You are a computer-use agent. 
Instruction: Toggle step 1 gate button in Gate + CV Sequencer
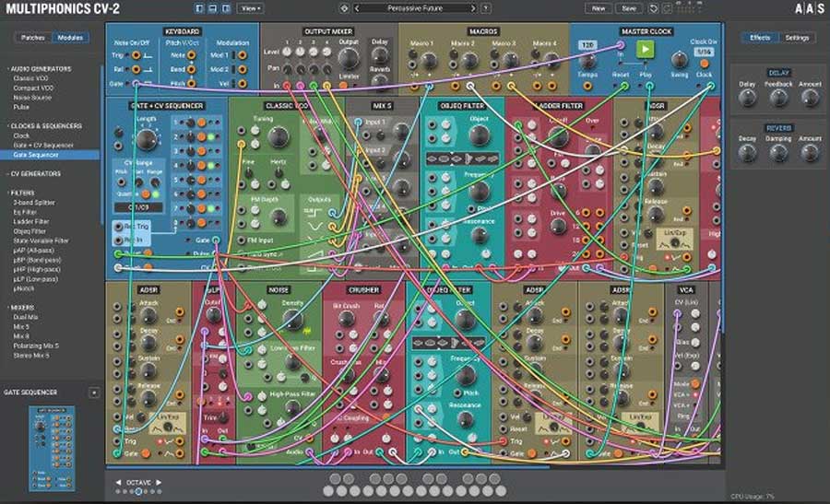(202, 123)
